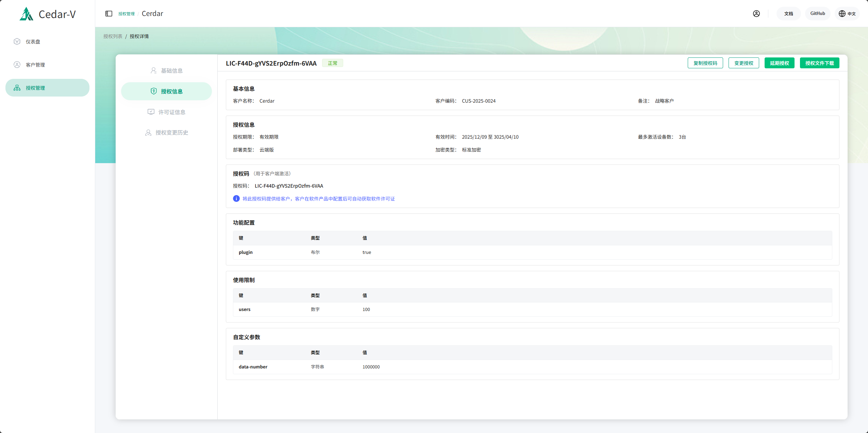Download the license via 授权文件下载

pyautogui.click(x=819, y=63)
